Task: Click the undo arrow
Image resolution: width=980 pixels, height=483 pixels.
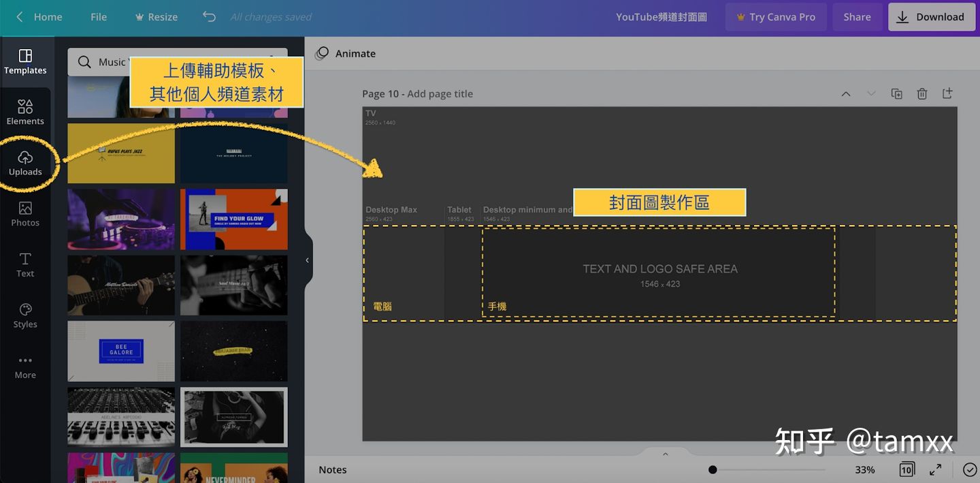Action: pos(208,17)
